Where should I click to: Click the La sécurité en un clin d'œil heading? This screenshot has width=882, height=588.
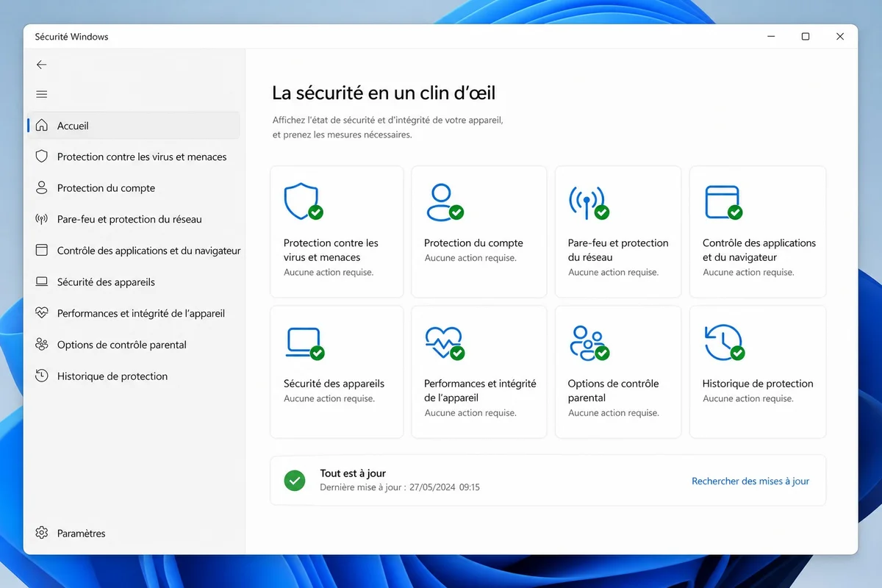coord(384,93)
